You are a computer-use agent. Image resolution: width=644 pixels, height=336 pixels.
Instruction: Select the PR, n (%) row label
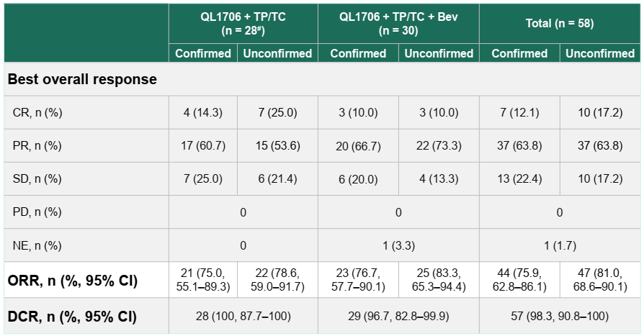pyautogui.click(x=37, y=146)
